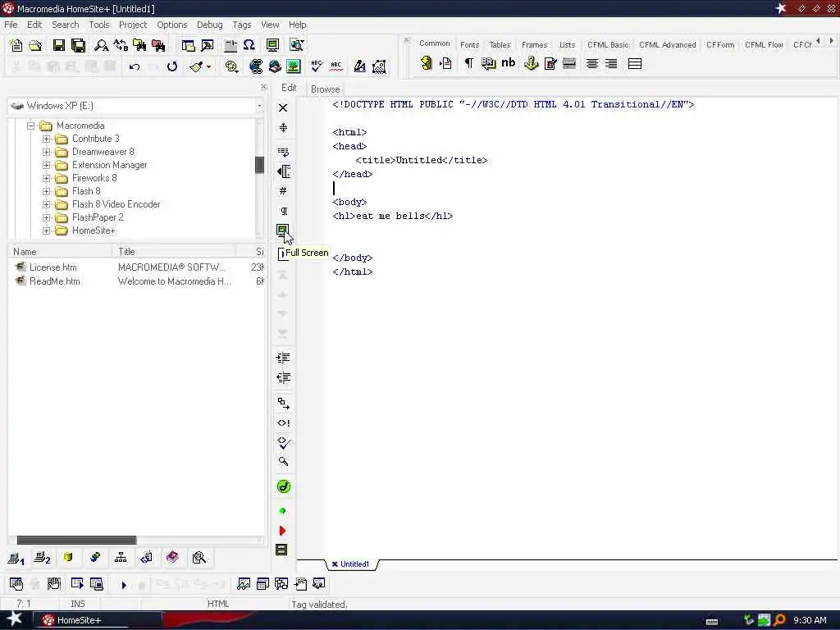Open the Debug menu
The width and height of the screenshot is (840, 630).
[x=209, y=25]
